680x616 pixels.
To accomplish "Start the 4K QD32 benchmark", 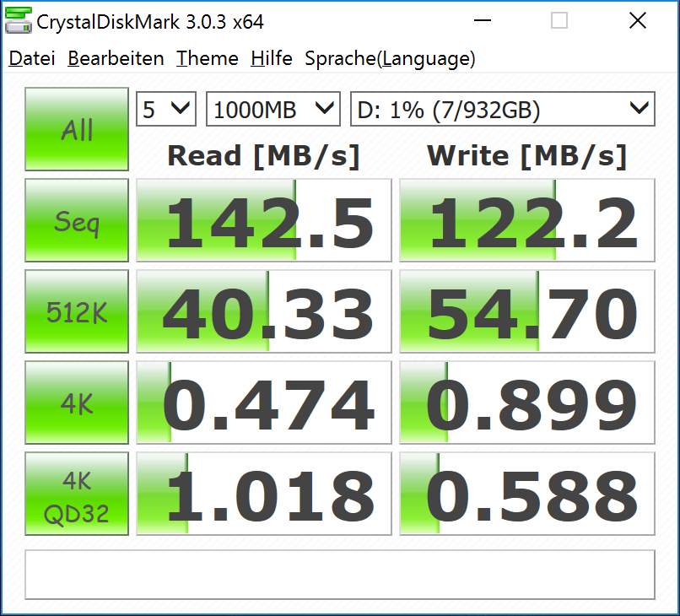I will 77,494.
